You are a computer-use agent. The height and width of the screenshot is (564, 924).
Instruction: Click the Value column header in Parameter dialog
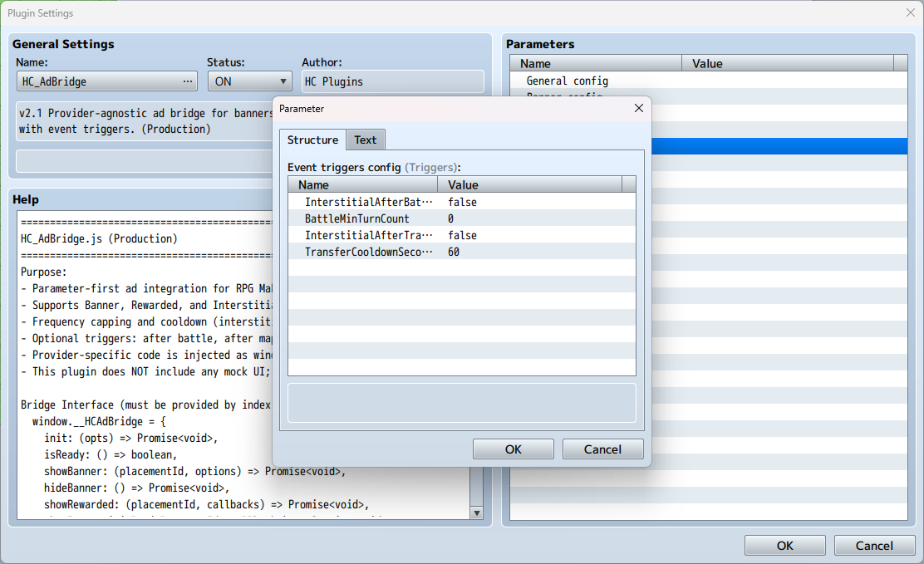tap(529, 185)
